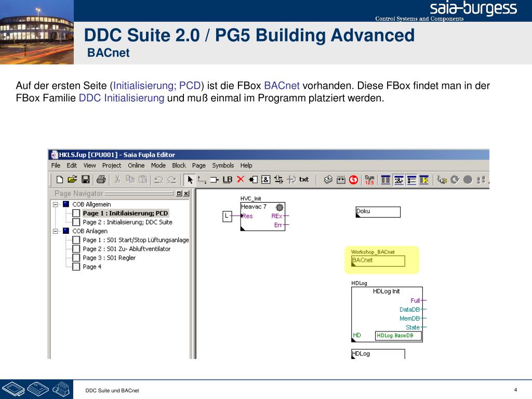The image size is (532, 399).
Task: Click the Heavac 7 FBox
Action: 262,217
